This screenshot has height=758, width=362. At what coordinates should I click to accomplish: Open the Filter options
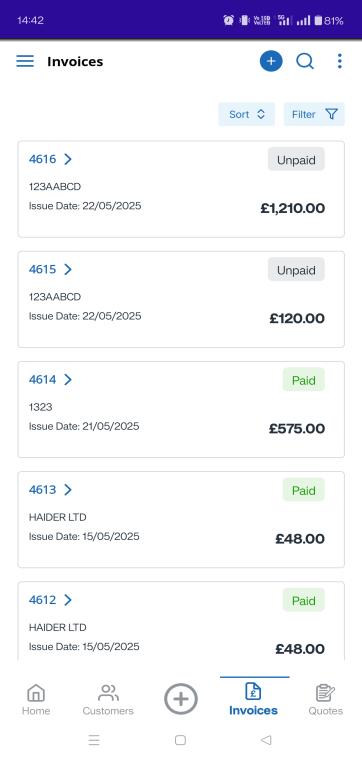[x=314, y=115]
